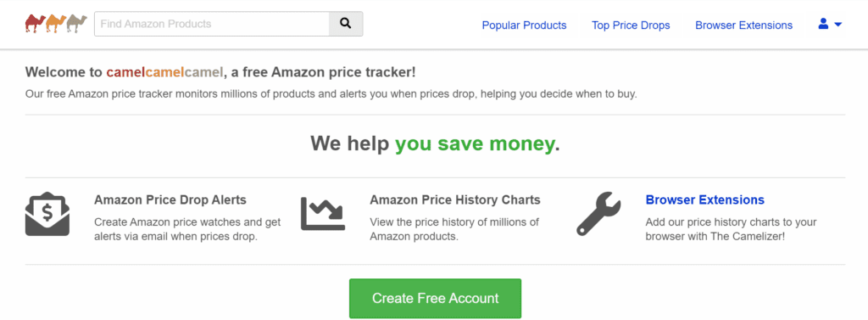Click the camelcamelcamel colored brand text
This screenshot has height=320, width=868.
click(x=165, y=72)
